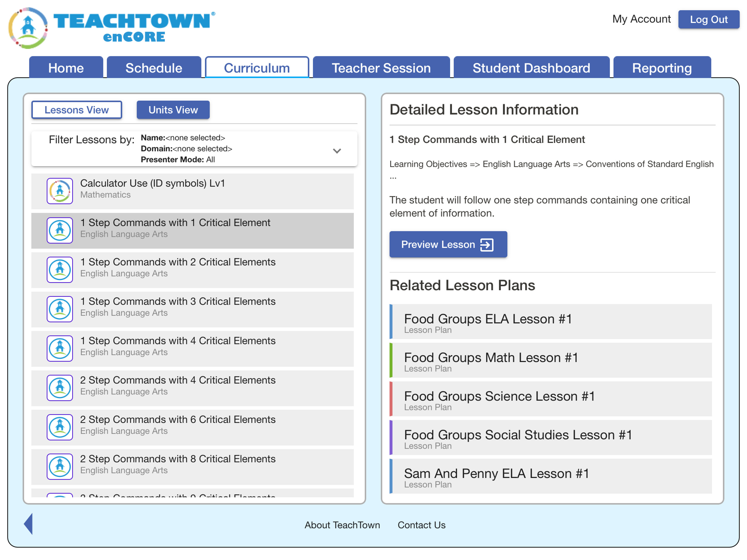Select lesson title '2 Step Commands with 4 Critical Elements'

point(178,380)
